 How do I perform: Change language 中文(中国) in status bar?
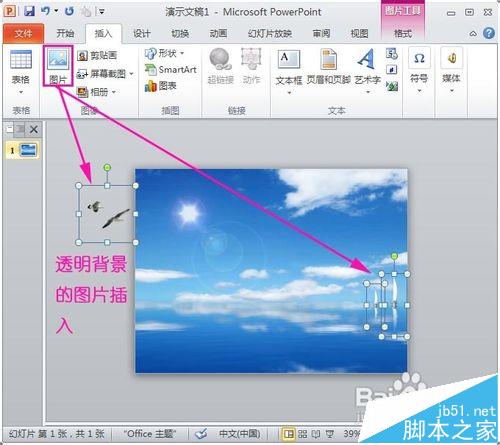(240, 434)
